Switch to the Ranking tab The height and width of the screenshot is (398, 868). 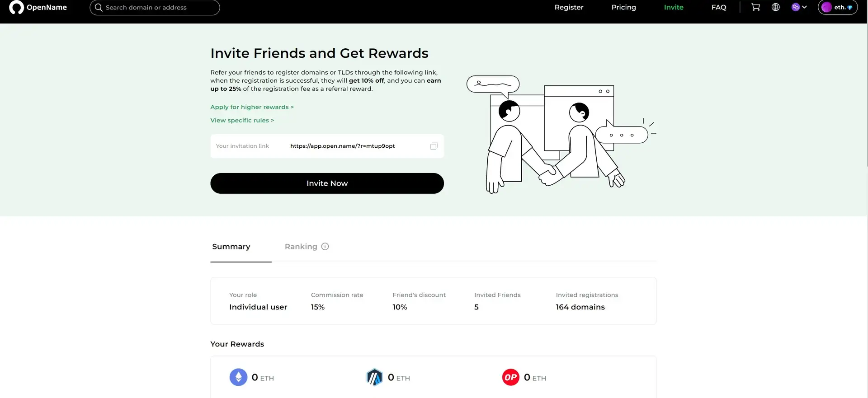click(x=301, y=247)
